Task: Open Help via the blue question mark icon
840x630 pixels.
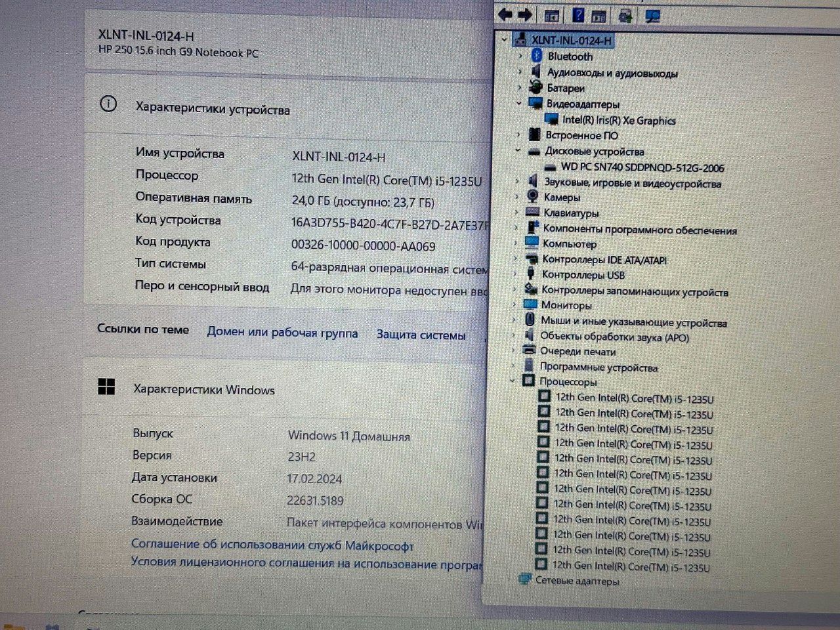Action: (x=578, y=15)
